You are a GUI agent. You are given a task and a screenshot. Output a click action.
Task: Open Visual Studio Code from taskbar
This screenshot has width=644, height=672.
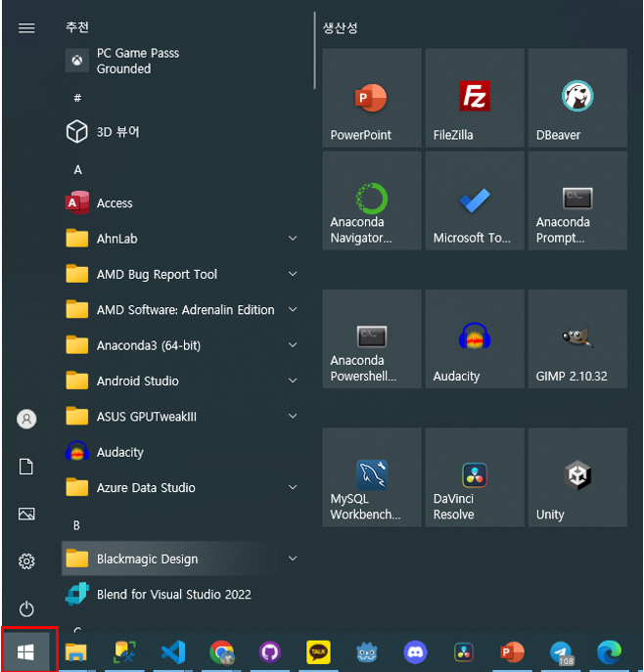point(173,652)
